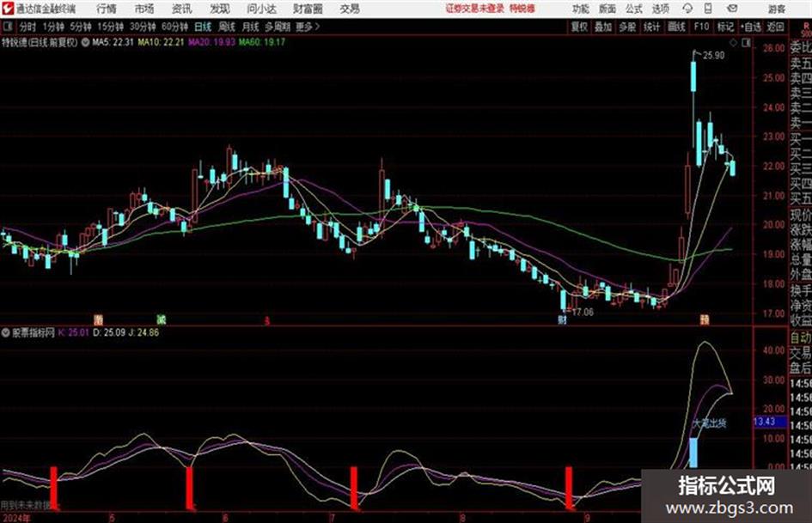812x523 pixels.
Task: Click the 画线 drawing tool button
Action: [676, 27]
